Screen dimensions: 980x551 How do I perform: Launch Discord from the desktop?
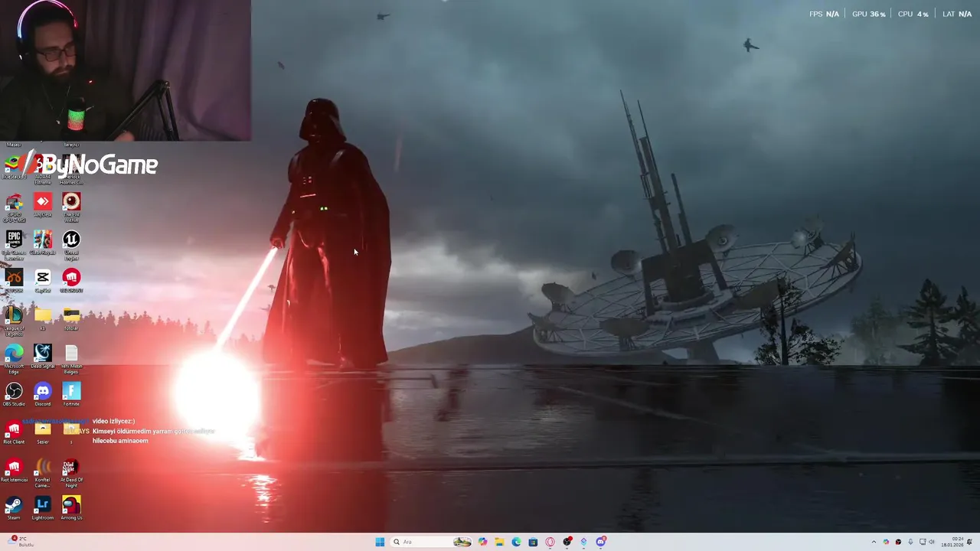[43, 394]
